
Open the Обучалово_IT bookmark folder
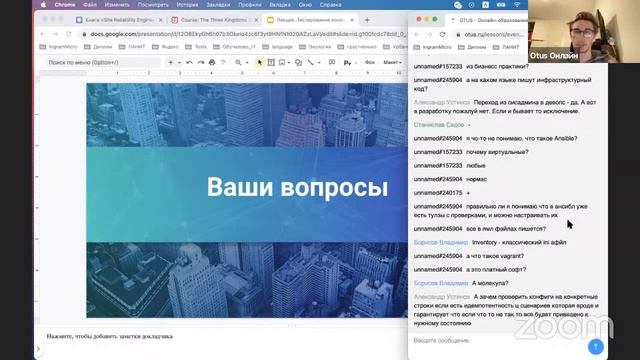[234, 47]
